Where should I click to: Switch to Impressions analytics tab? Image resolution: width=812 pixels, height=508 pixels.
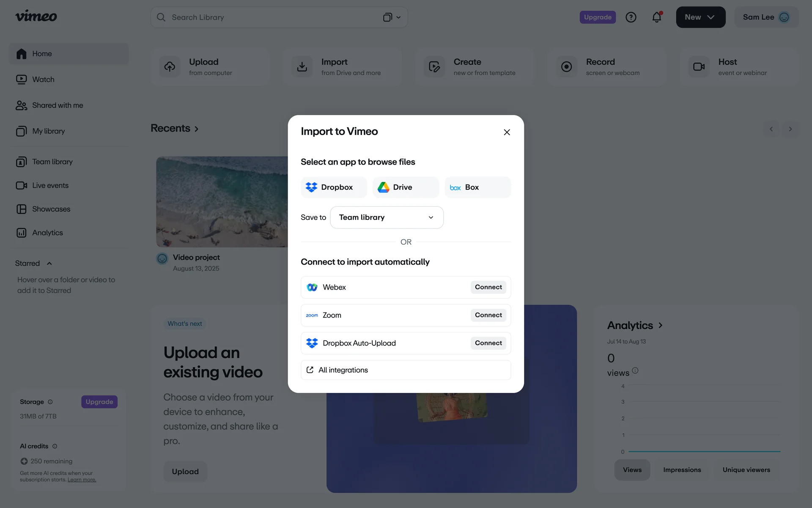tap(682, 470)
